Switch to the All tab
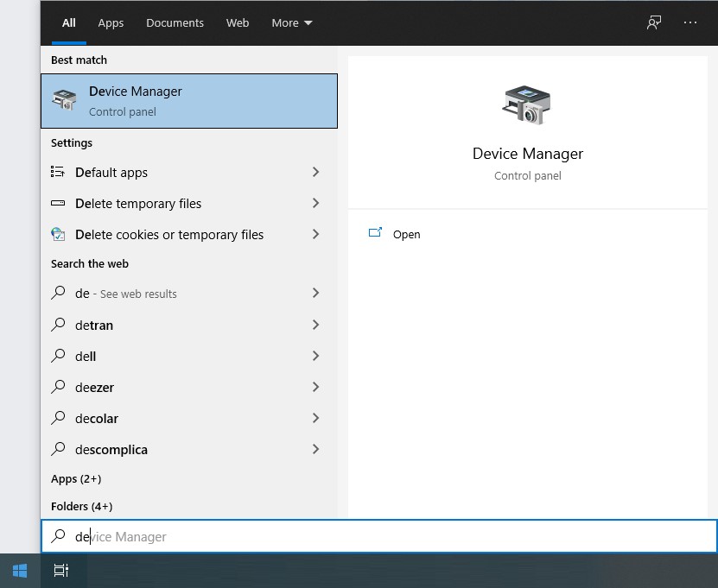718x588 pixels. click(68, 22)
